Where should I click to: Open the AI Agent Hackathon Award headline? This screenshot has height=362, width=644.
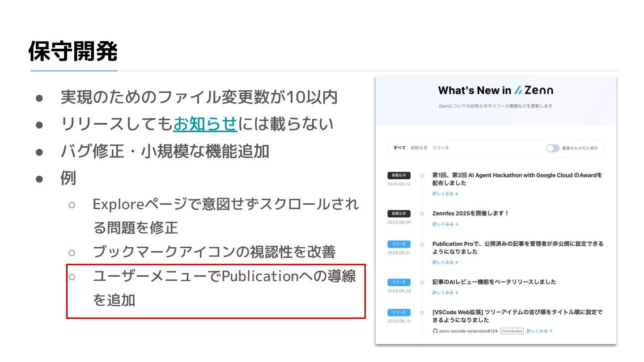coord(517,179)
